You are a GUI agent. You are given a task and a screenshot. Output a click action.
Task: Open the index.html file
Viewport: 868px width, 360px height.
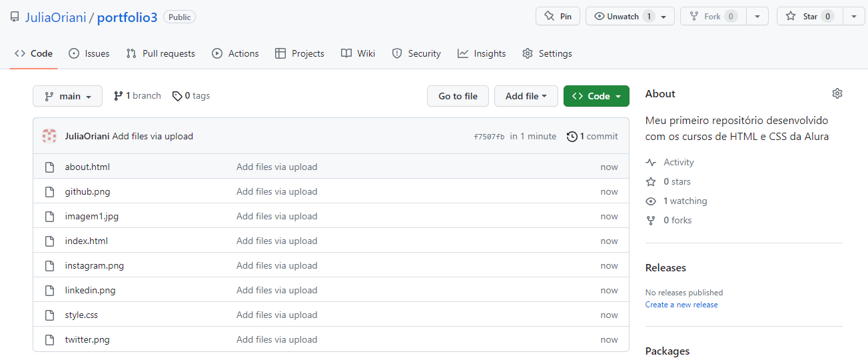pos(86,241)
